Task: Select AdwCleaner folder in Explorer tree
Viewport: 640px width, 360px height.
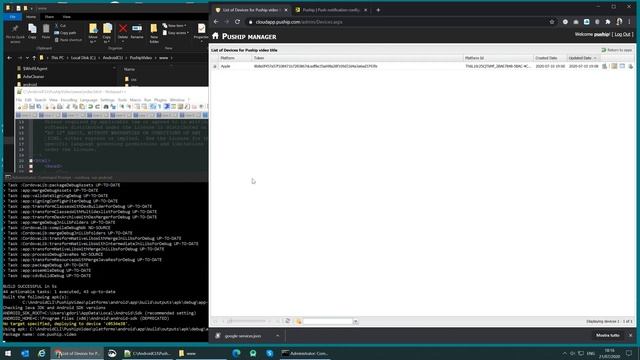Action: pyautogui.click(x=33, y=76)
